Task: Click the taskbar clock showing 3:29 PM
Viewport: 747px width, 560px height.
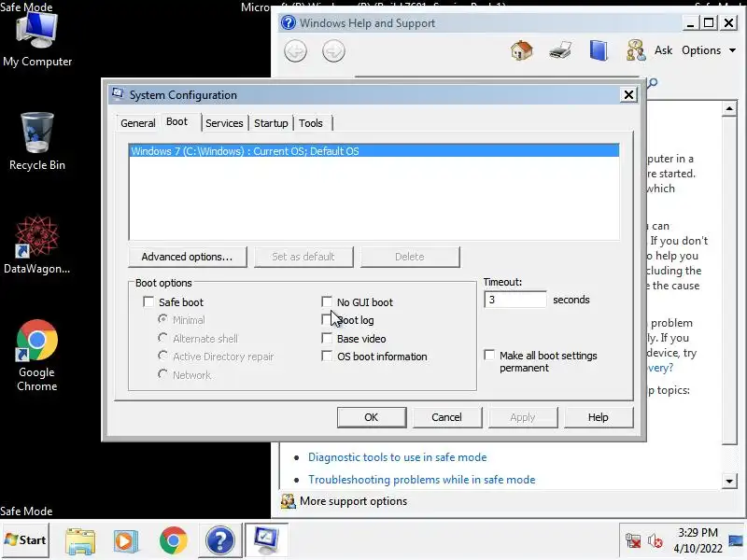Action: [698, 540]
